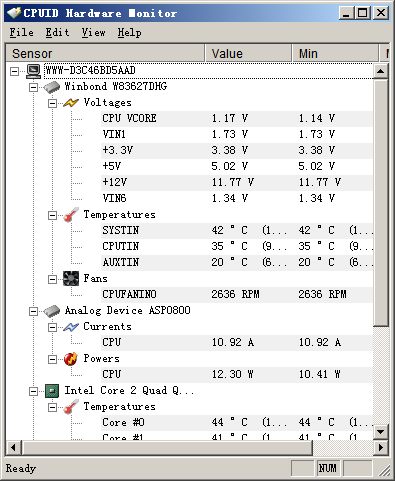The height and width of the screenshot is (481, 395).
Task: Click the Intel Core 2 Quad processor icon
Action: [52, 391]
